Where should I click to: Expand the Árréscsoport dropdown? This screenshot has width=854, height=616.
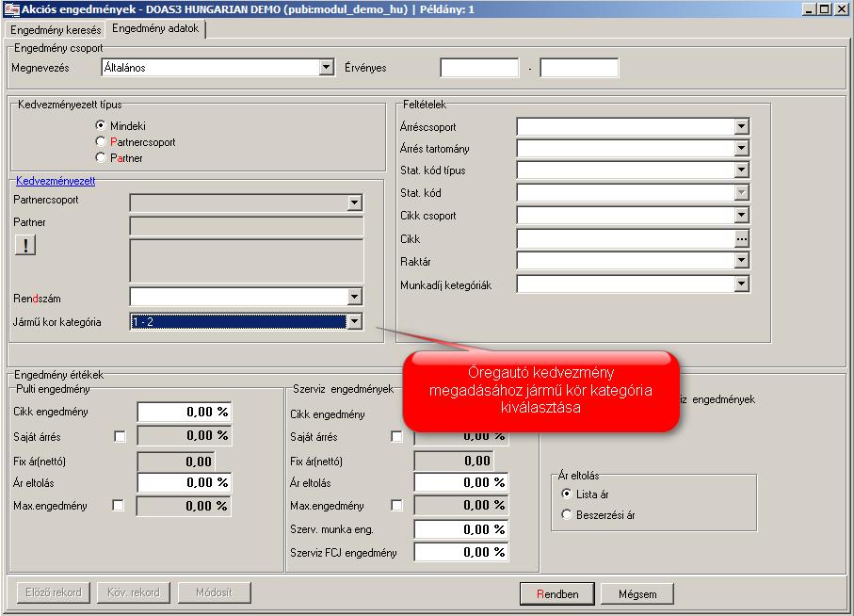pos(741,126)
